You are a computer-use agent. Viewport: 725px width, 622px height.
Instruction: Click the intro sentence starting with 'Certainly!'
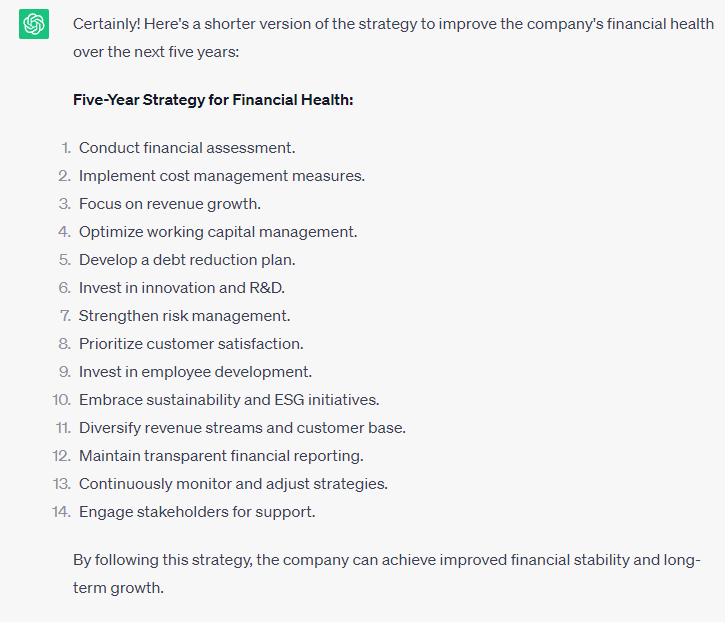(x=393, y=38)
